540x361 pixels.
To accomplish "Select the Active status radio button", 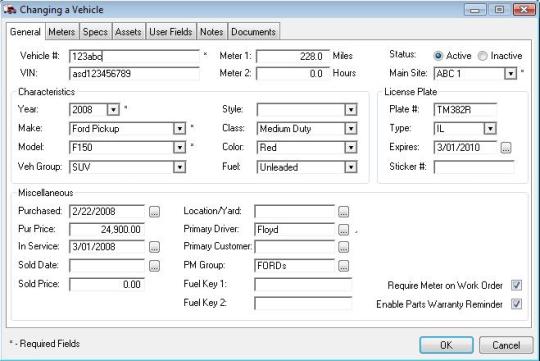I will 438,56.
